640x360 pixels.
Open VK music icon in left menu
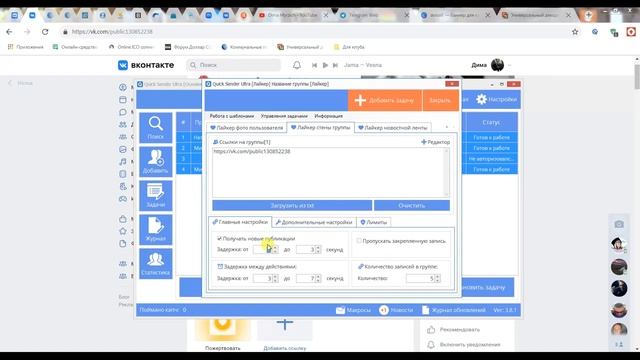coord(123,162)
